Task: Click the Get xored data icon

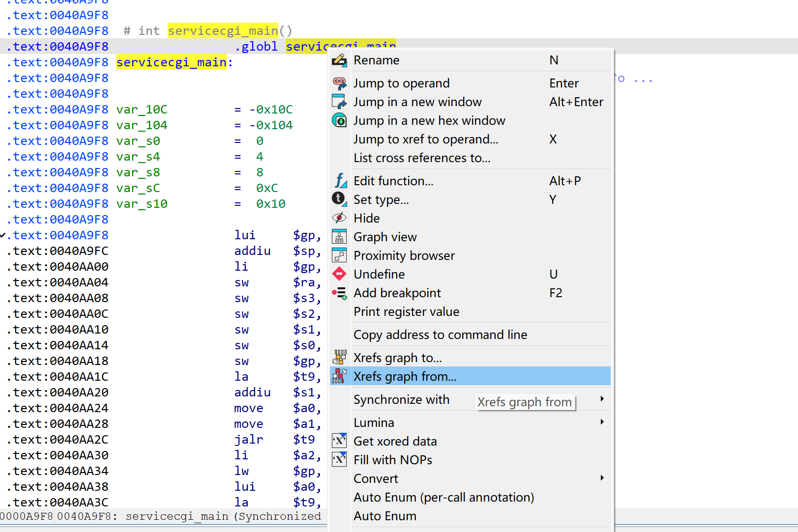Action: click(x=339, y=441)
